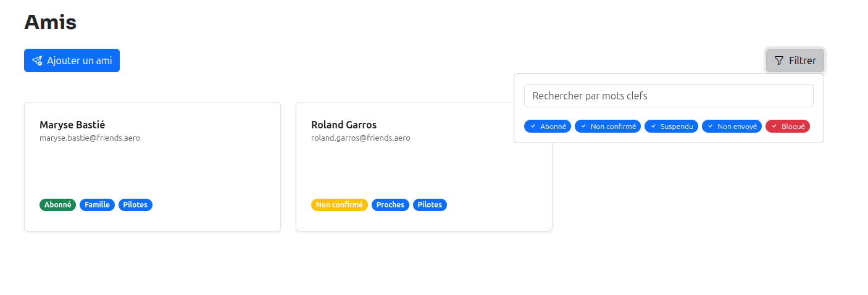This screenshot has height=295, width=868.
Task: Collapse the Filtrer dropdown panel
Action: (x=795, y=60)
